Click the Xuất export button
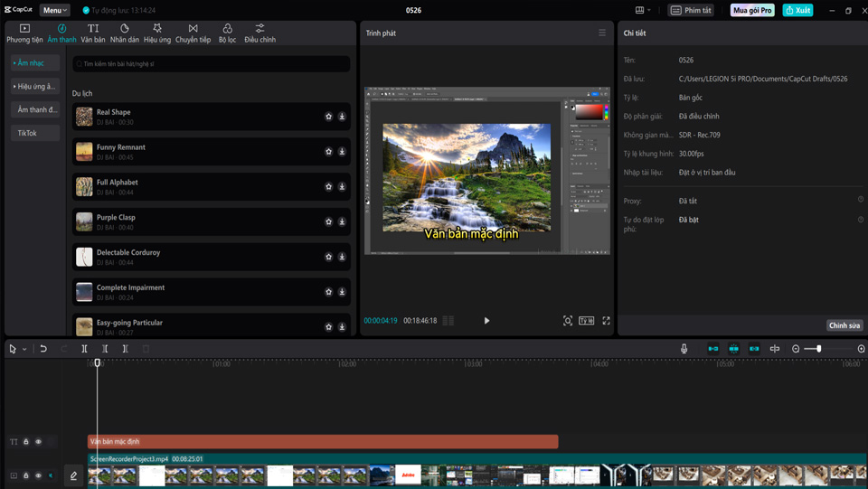Viewport: 868px width, 489px height. tap(797, 10)
